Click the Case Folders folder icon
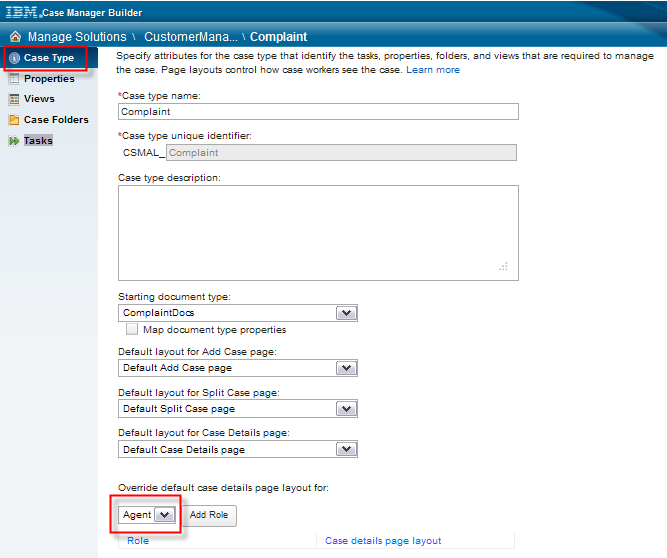Screen dimensions: 667x558 (x=14, y=120)
